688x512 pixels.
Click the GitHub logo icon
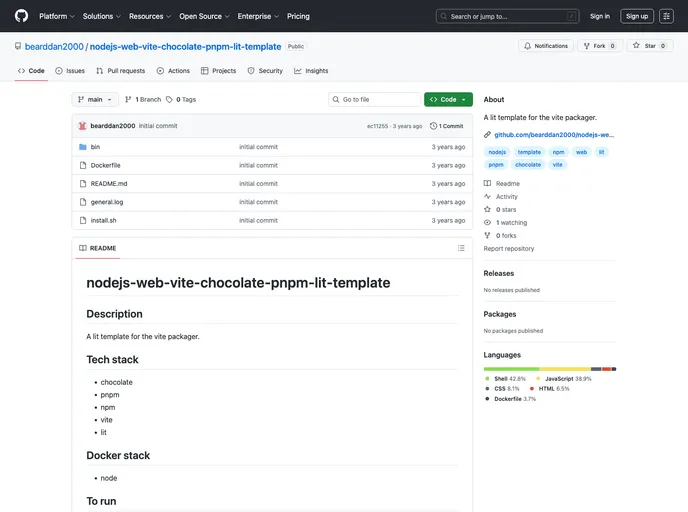(21, 16)
